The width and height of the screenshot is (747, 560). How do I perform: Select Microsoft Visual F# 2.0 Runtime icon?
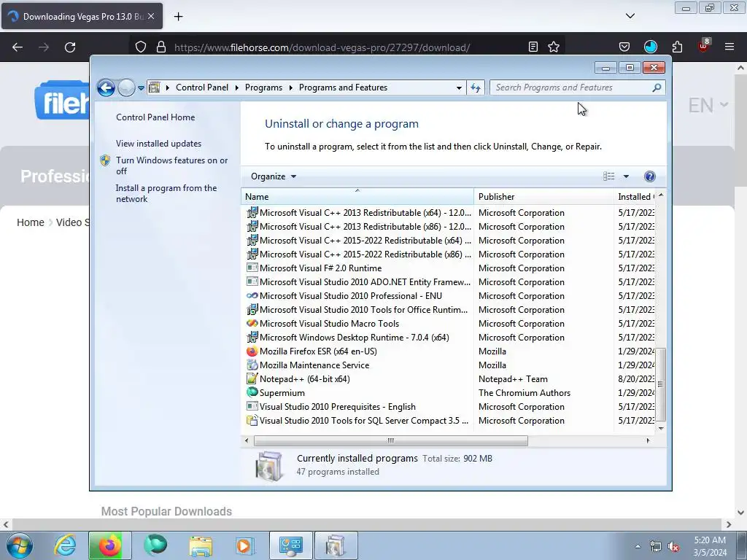click(x=252, y=268)
